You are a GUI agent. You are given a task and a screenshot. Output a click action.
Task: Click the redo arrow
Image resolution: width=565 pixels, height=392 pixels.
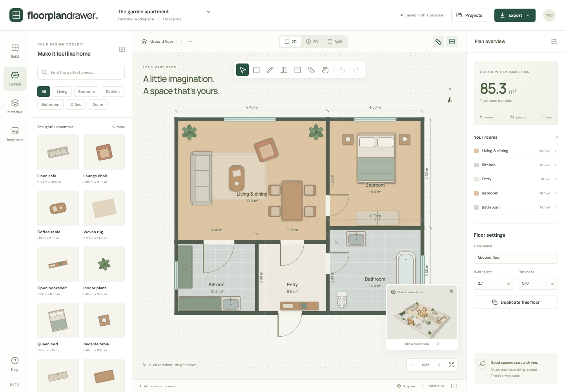[356, 70]
